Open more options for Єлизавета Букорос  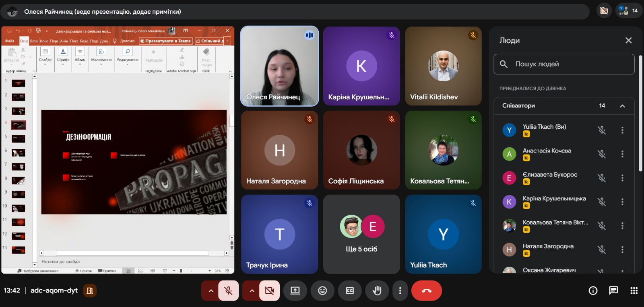(622, 178)
